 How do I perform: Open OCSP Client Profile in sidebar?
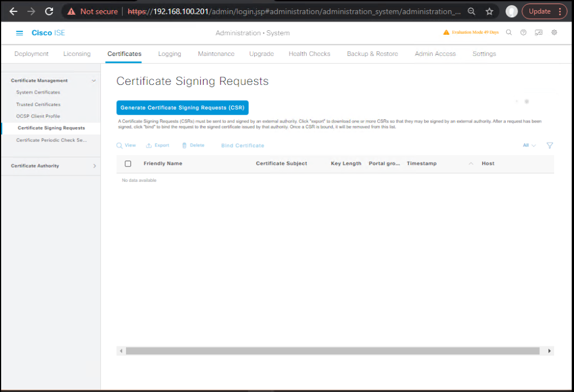pyautogui.click(x=38, y=116)
